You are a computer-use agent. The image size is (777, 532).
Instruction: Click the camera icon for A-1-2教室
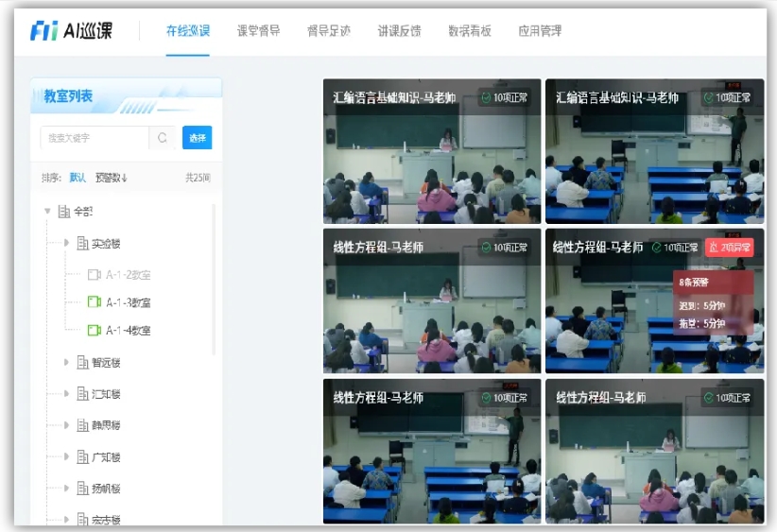94,275
